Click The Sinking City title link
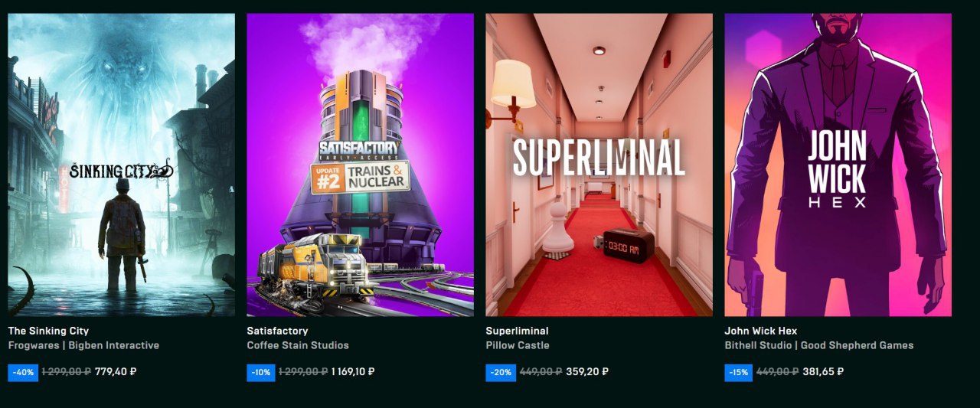 click(x=48, y=331)
